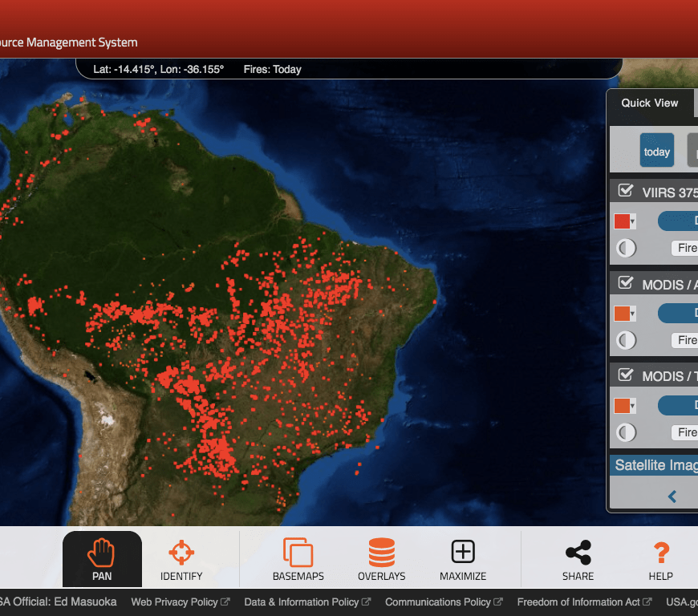Image resolution: width=698 pixels, height=616 pixels.
Task: Maximize the map view
Action: pyautogui.click(x=463, y=559)
